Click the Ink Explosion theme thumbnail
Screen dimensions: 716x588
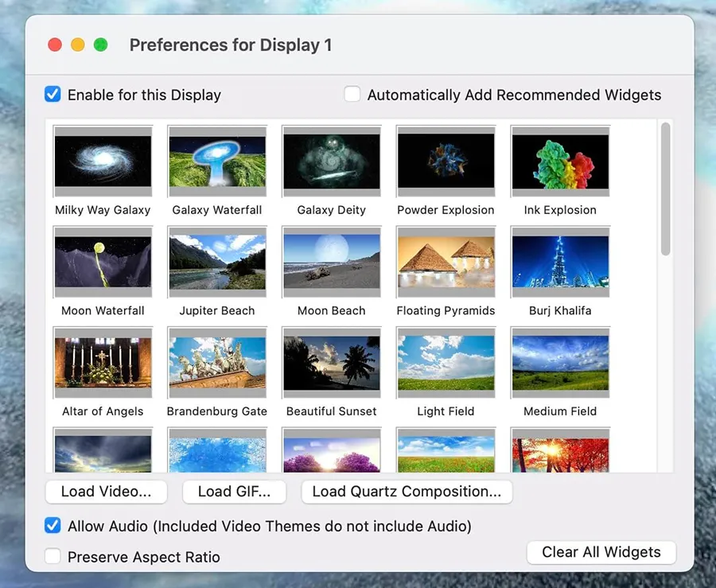tap(560, 162)
